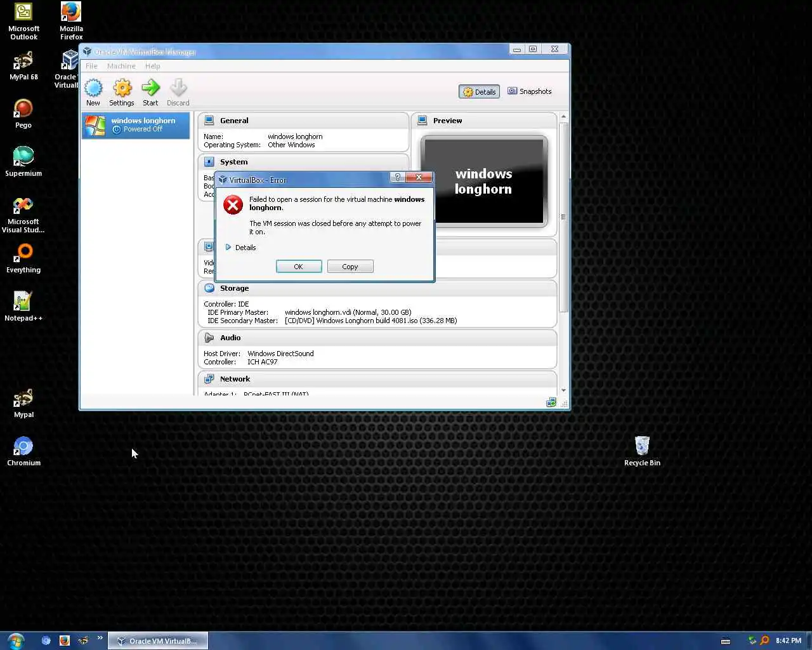Click the details pane vertical scrollbar
This screenshot has width=812, height=650.
tap(563, 217)
